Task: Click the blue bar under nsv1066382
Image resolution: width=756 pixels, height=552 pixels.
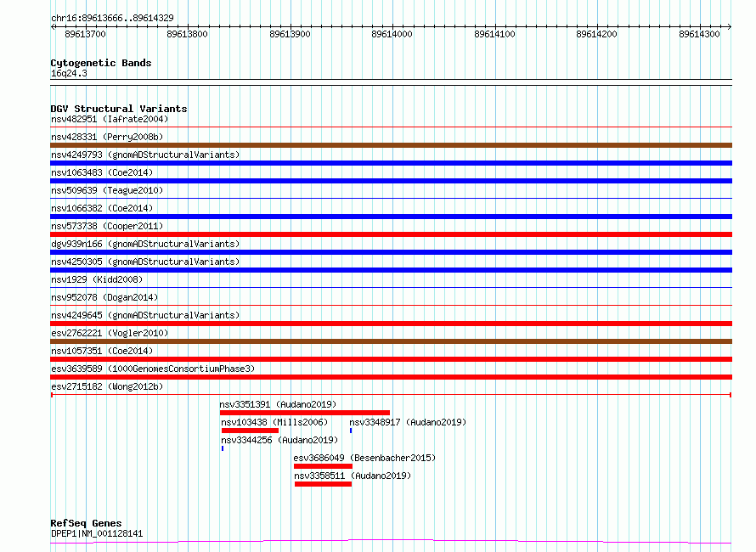Action: [x=391, y=217]
